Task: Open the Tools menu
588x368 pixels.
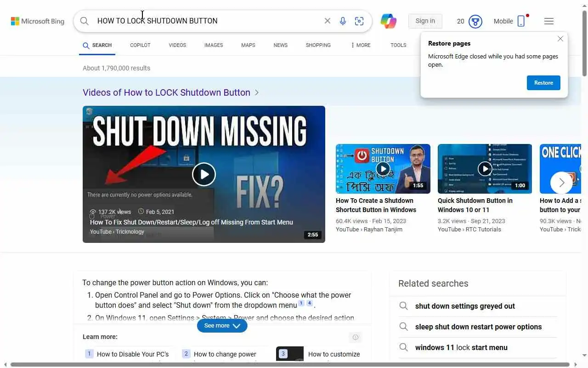Action: tap(398, 45)
